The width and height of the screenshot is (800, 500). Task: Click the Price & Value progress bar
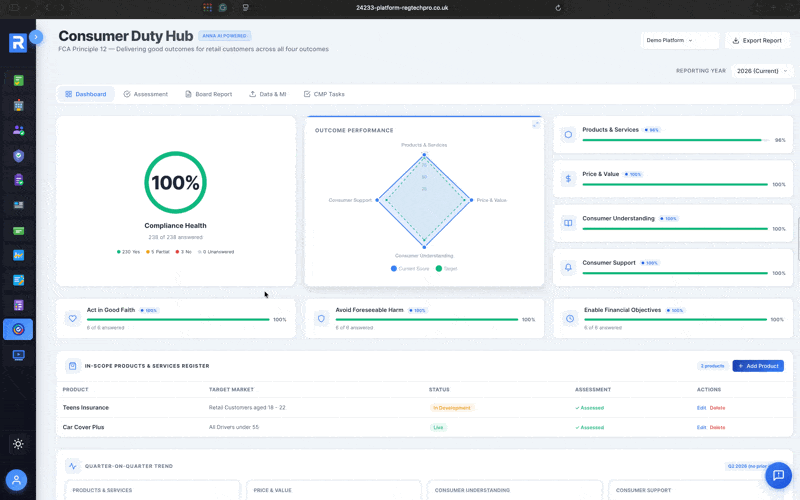click(x=675, y=184)
